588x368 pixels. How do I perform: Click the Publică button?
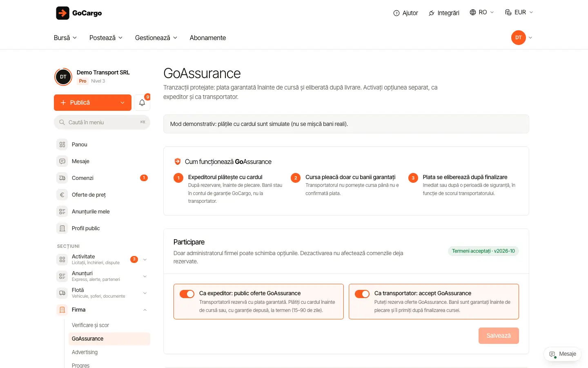(x=93, y=103)
